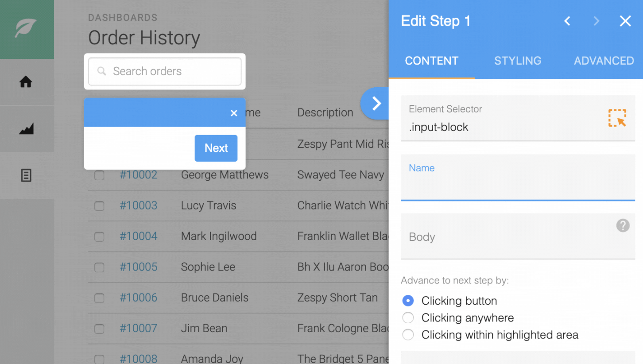Open the analytics chart icon in the sidebar
This screenshot has height=364, width=643.
(26, 128)
